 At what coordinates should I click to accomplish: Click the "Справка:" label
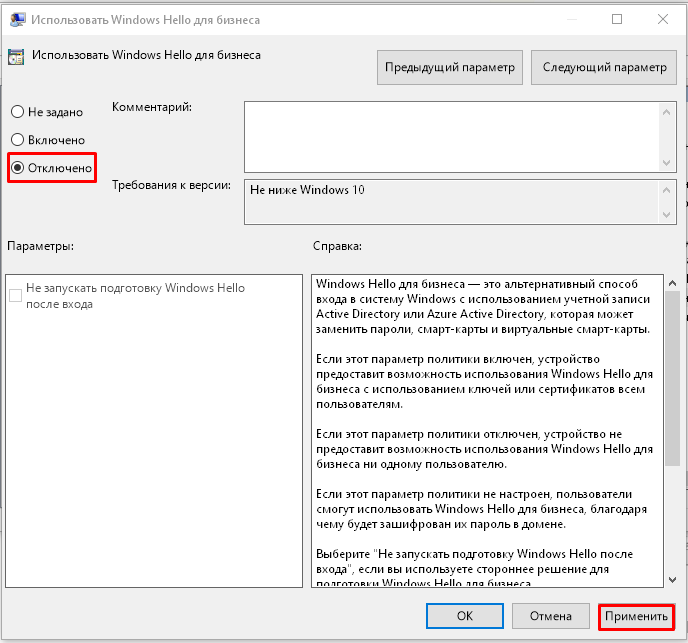[337, 246]
